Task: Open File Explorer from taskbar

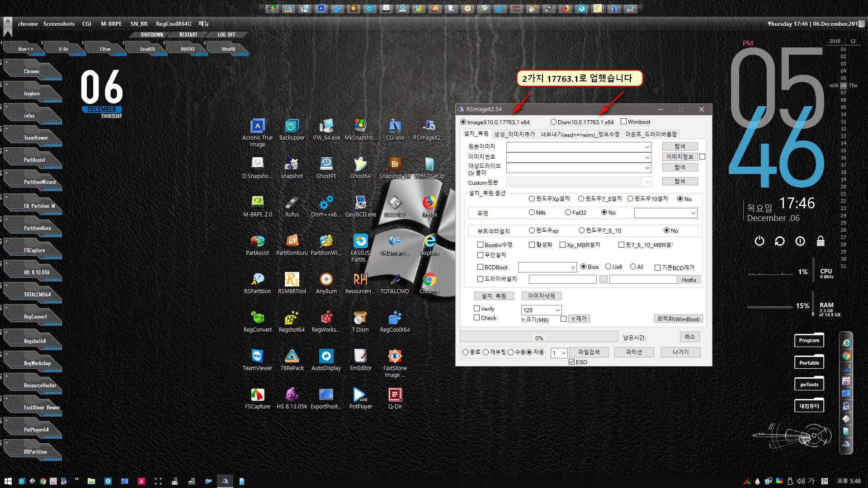Action: (x=91, y=481)
